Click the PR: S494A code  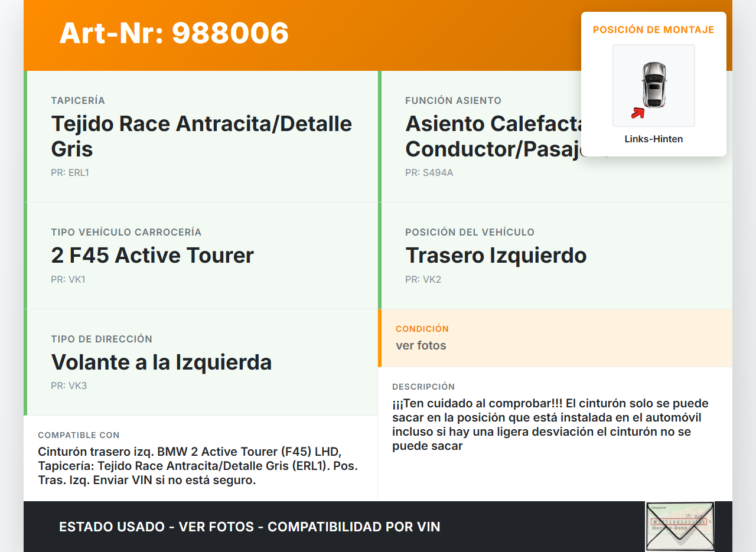pyautogui.click(x=429, y=173)
